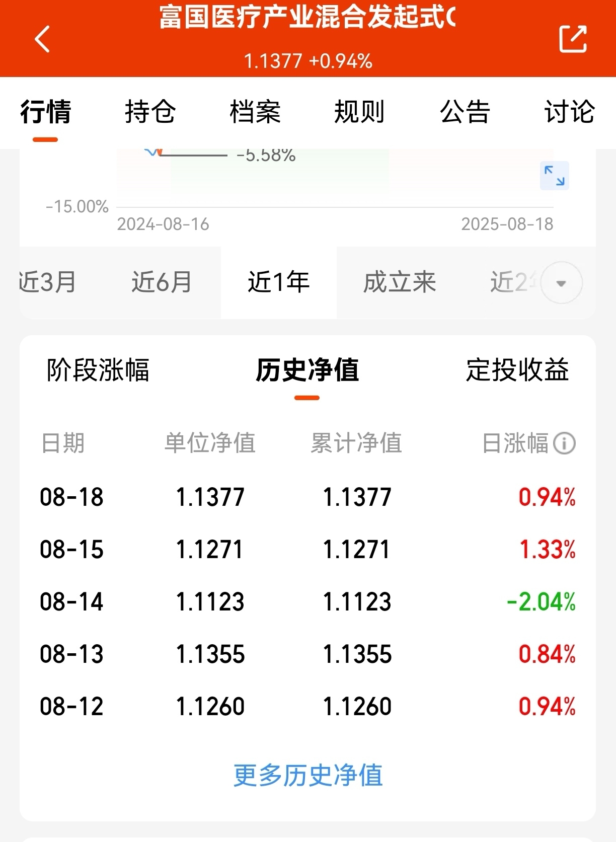Image resolution: width=616 pixels, height=842 pixels.
Task: Open the 档案 tab
Action: 255,112
